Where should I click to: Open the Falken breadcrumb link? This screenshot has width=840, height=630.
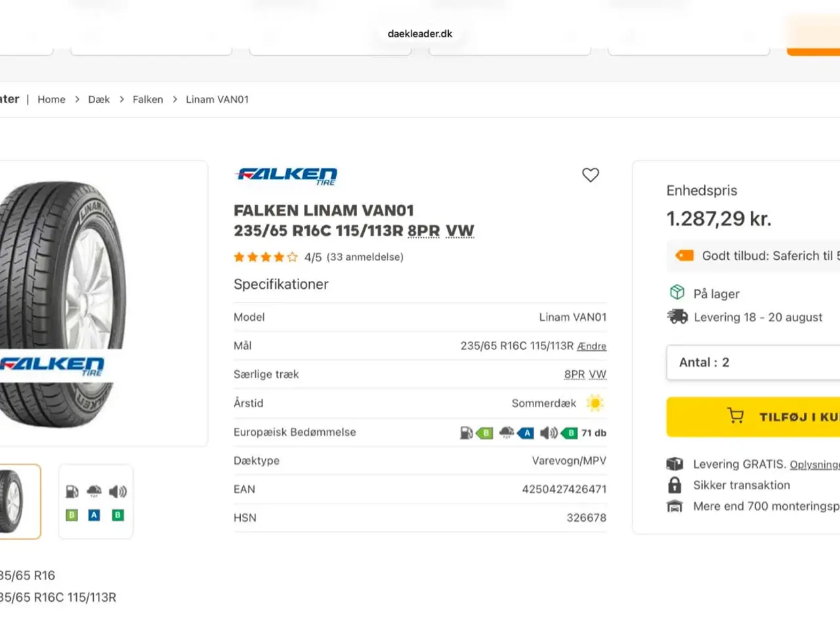(148, 99)
